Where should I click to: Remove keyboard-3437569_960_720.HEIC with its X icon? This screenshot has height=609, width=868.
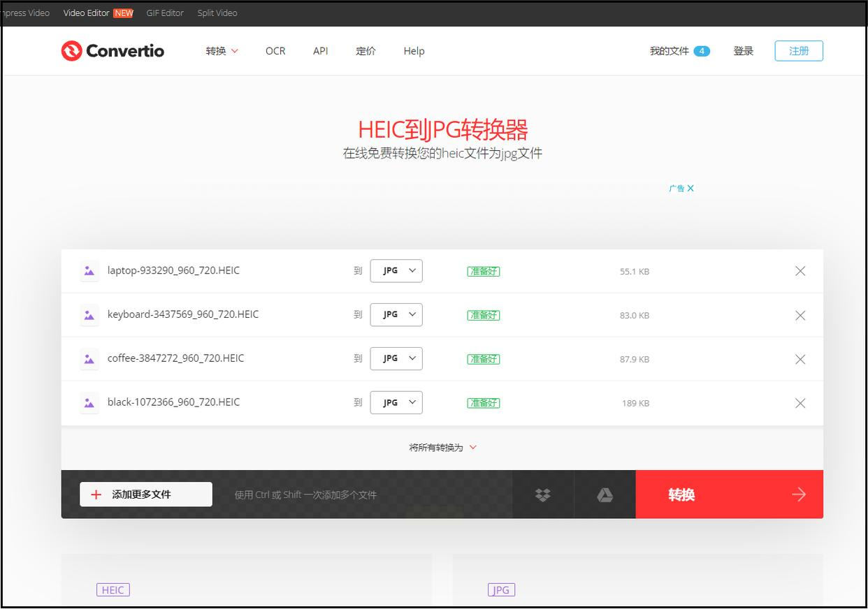coord(800,315)
